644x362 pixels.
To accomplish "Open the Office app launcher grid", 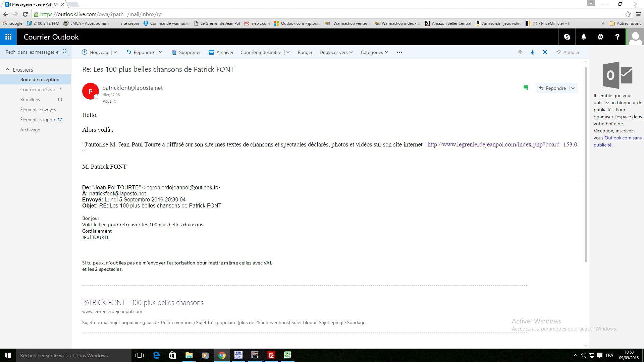I will (x=8, y=37).
